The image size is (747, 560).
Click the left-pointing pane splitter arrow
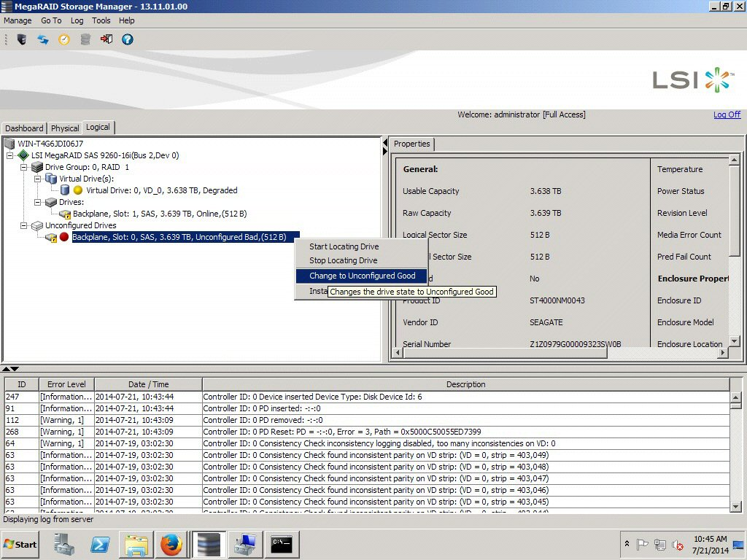coord(385,142)
